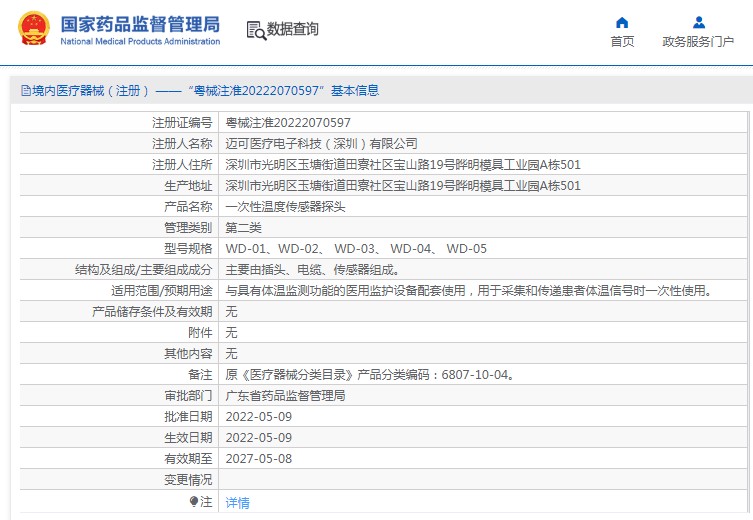The image size is (753, 520).
Task: Click the 注册证编号 row label
Action: pyautogui.click(x=182, y=123)
